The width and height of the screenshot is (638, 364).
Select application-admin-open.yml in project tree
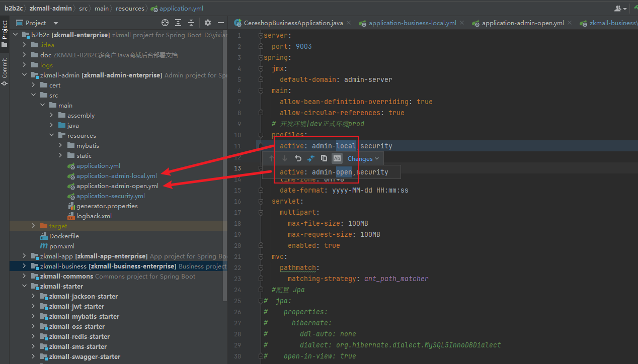tap(117, 186)
